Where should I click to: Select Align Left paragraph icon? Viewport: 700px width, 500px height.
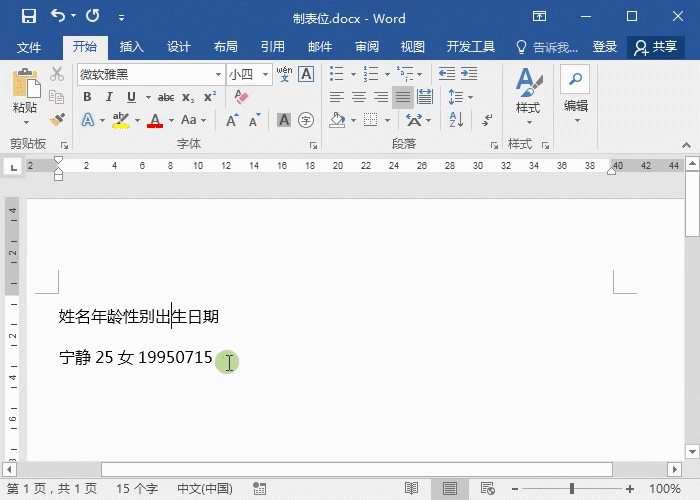pos(337,97)
